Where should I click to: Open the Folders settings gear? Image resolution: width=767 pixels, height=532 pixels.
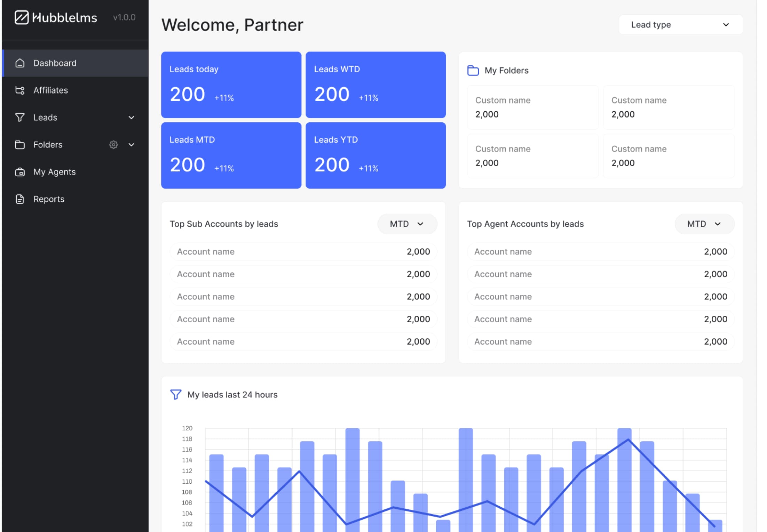point(114,145)
